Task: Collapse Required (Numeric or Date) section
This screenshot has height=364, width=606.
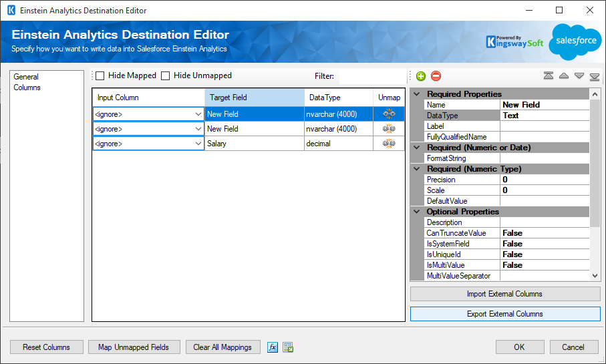Action: [417, 147]
